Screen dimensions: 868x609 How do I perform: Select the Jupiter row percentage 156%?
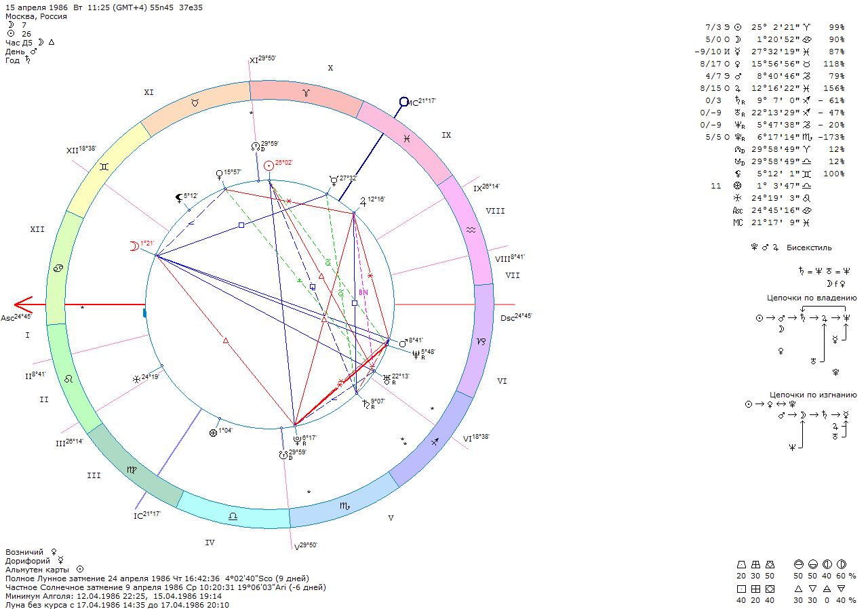[833, 88]
